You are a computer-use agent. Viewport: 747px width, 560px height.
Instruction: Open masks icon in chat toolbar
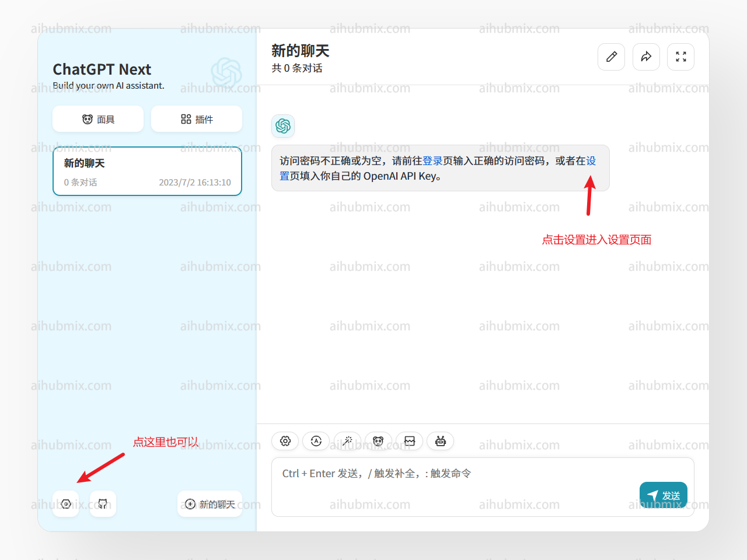pyautogui.click(x=378, y=441)
